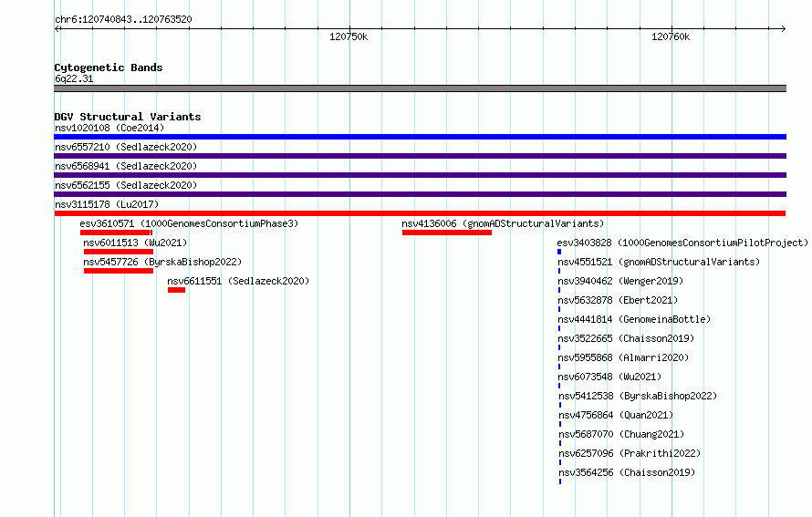
Task: Open nsv6011513 (Wu2021) variant label
Action: pyautogui.click(x=135, y=243)
